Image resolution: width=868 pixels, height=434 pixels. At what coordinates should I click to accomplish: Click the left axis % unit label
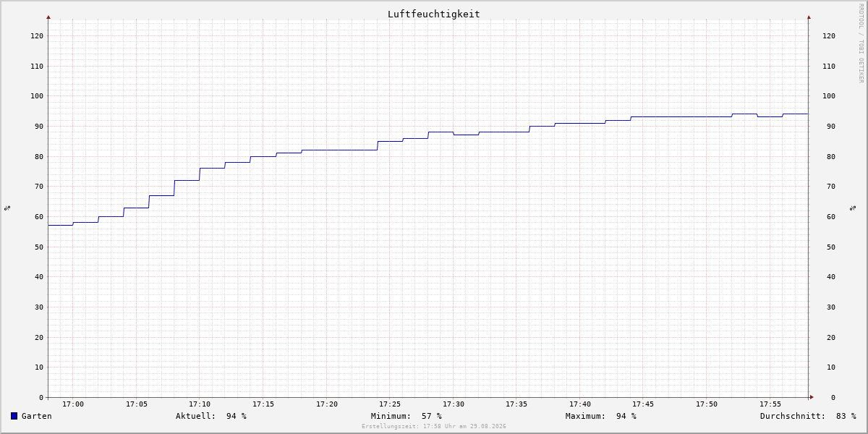click(x=7, y=208)
